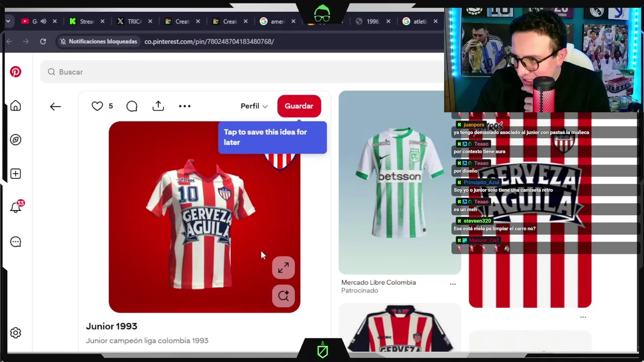Close the YouTube tab
644x362 pixels.
pos(55,21)
